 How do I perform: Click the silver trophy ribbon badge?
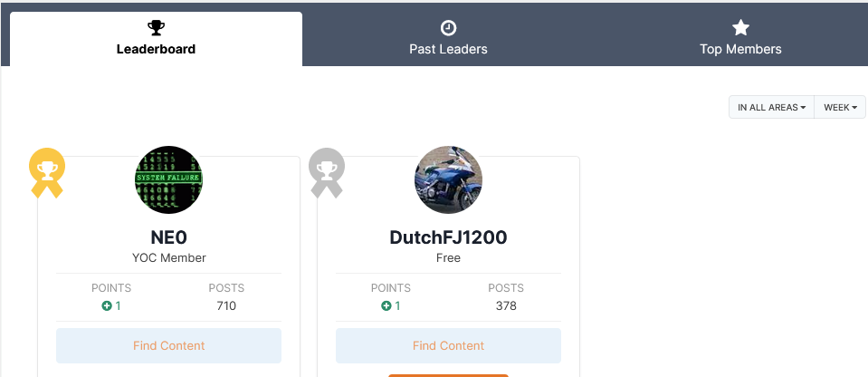326,171
